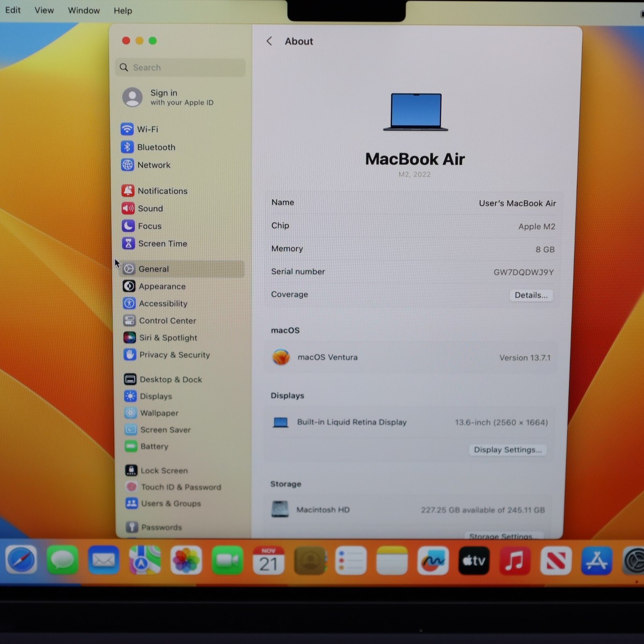The width and height of the screenshot is (644, 644).
Task: Go back from About page
Action: click(x=269, y=41)
